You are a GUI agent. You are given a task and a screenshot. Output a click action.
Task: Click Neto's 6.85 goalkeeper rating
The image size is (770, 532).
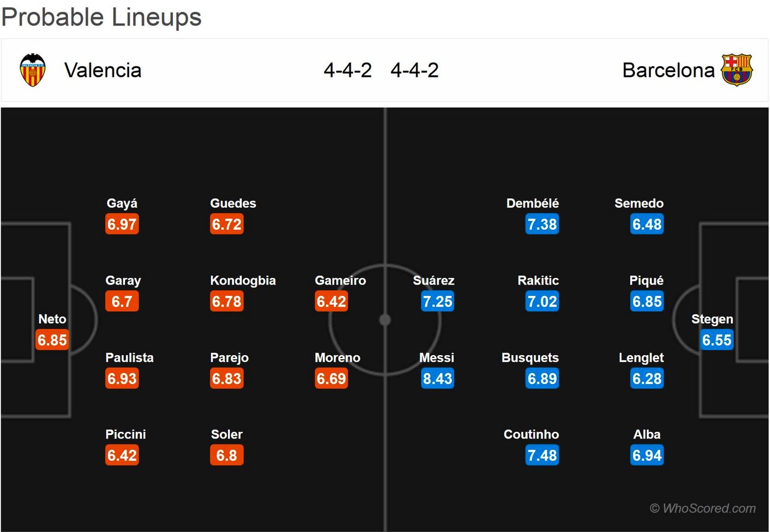coord(52,340)
